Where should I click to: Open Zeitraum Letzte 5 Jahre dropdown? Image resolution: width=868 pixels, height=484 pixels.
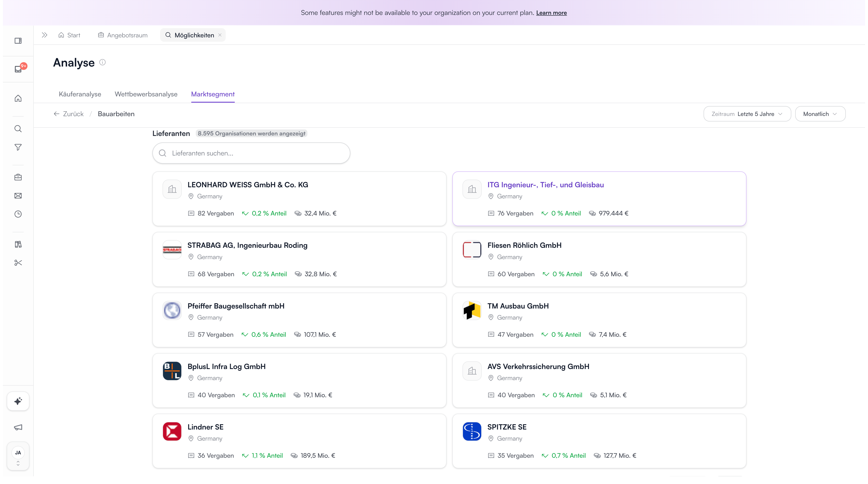pos(747,114)
